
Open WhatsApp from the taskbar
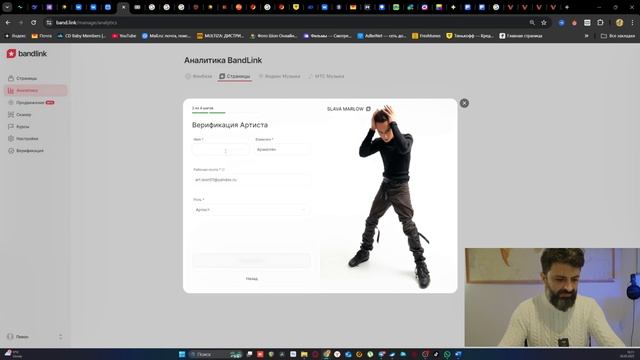447,354
